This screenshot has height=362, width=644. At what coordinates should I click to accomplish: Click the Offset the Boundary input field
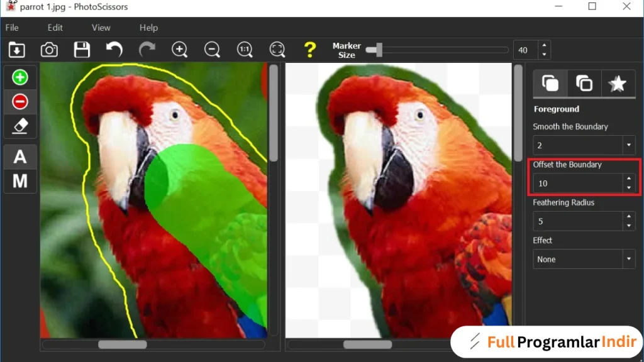pyautogui.click(x=578, y=183)
